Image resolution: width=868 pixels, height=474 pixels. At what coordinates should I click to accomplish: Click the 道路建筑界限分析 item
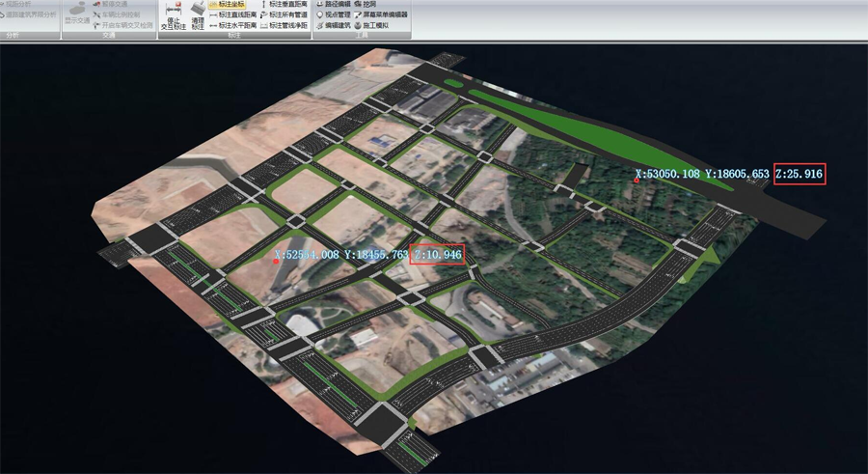pyautogui.click(x=28, y=15)
